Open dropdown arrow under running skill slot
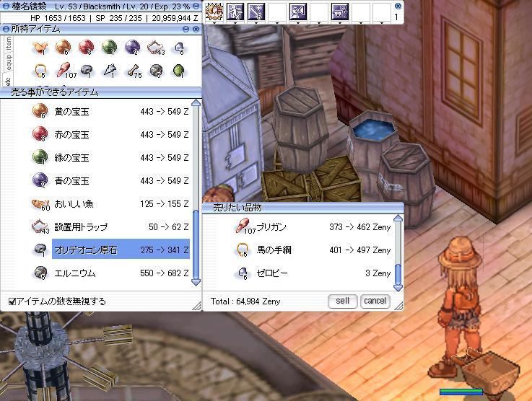The image size is (532, 401). click(x=235, y=22)
